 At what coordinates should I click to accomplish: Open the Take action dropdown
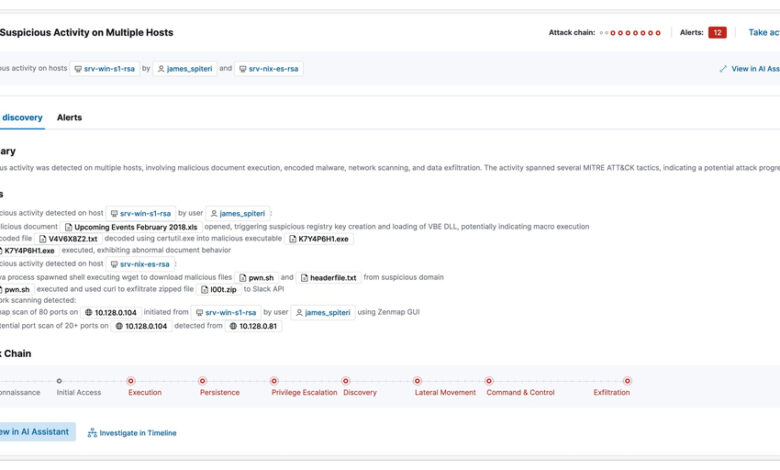tap(763, 32)
